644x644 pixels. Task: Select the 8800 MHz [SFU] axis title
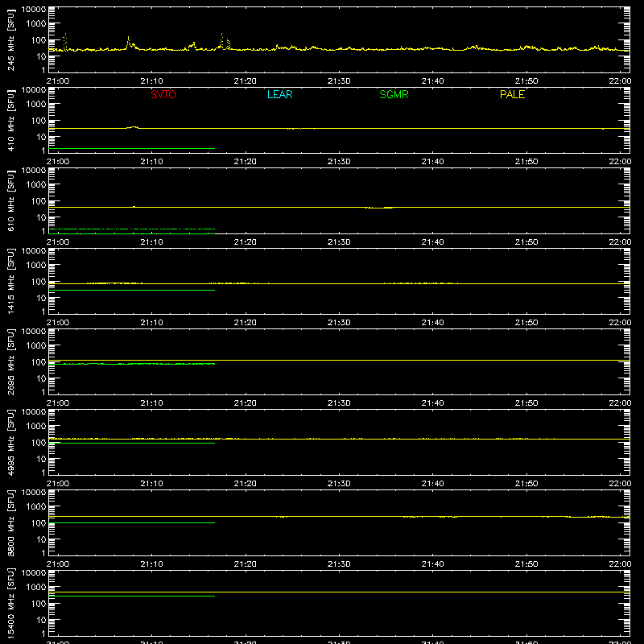10,522
